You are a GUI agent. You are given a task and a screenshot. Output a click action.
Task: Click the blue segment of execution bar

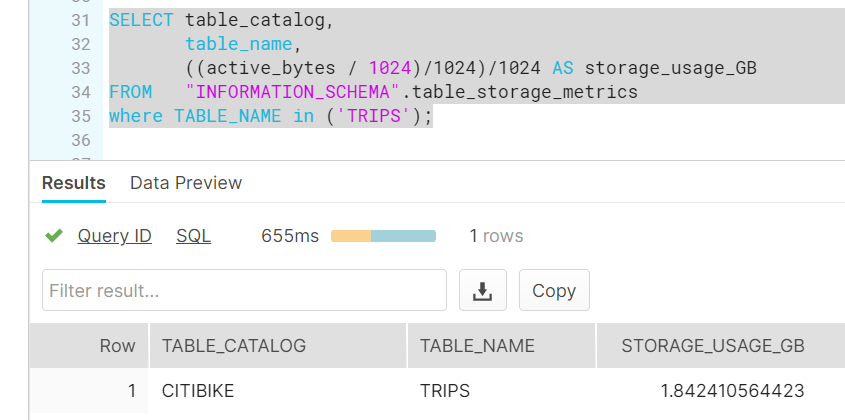403,236
